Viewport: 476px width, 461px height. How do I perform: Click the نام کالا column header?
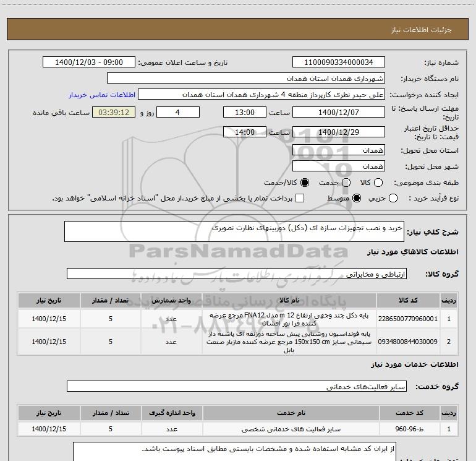(x=289, y=300)
